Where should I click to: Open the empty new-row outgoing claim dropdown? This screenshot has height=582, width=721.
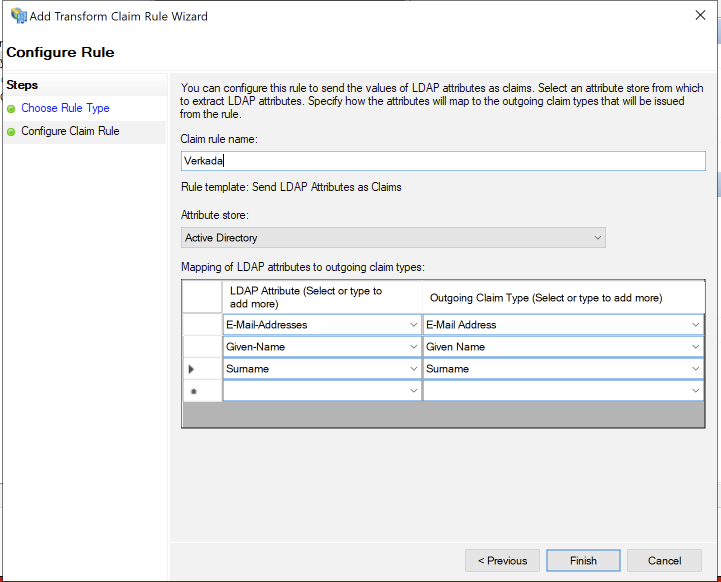pos(695,391)
